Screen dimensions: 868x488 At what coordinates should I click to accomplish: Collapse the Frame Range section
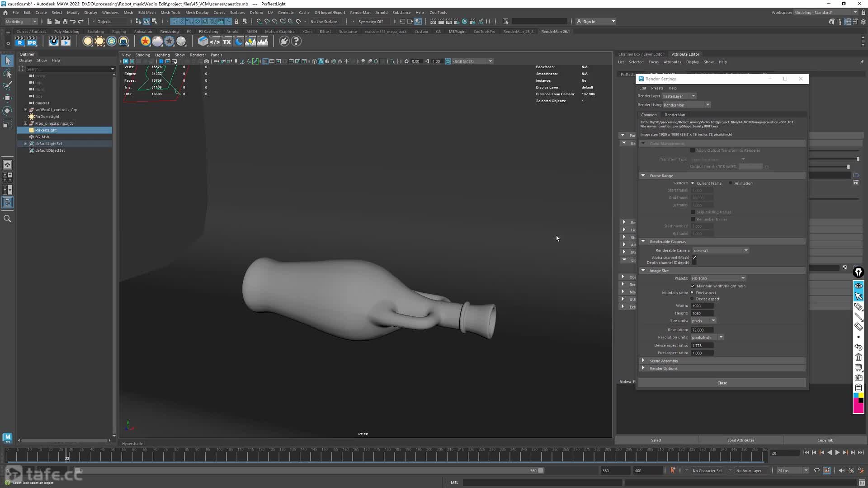click(x=643, y=176)
